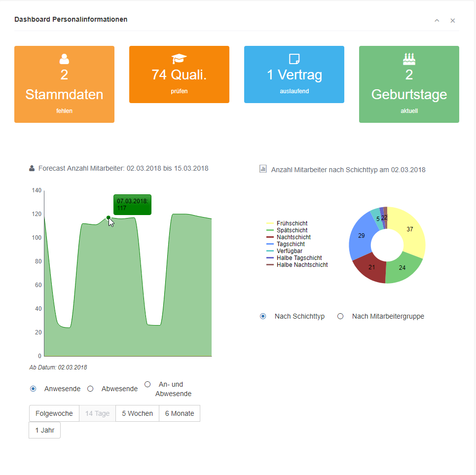Select the Anwesende radio button

[x=33, y=389]
